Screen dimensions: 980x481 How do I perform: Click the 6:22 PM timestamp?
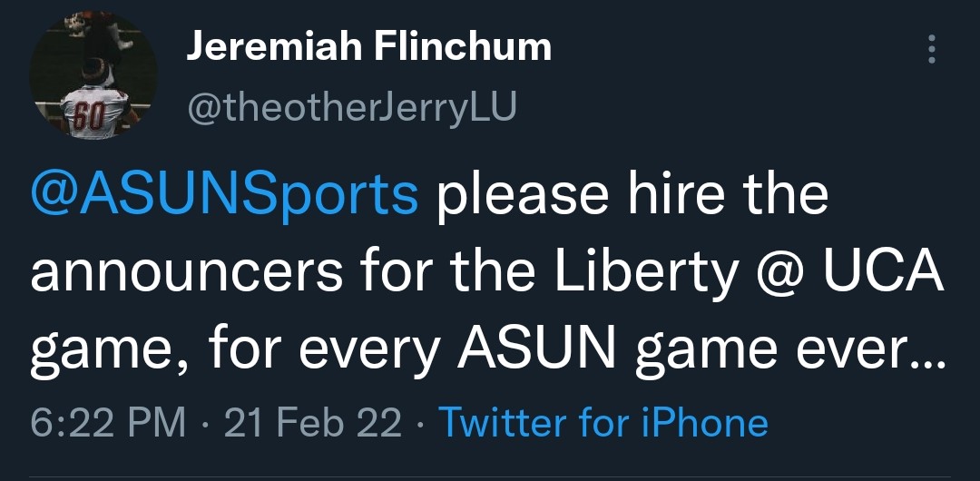(108, 423)
